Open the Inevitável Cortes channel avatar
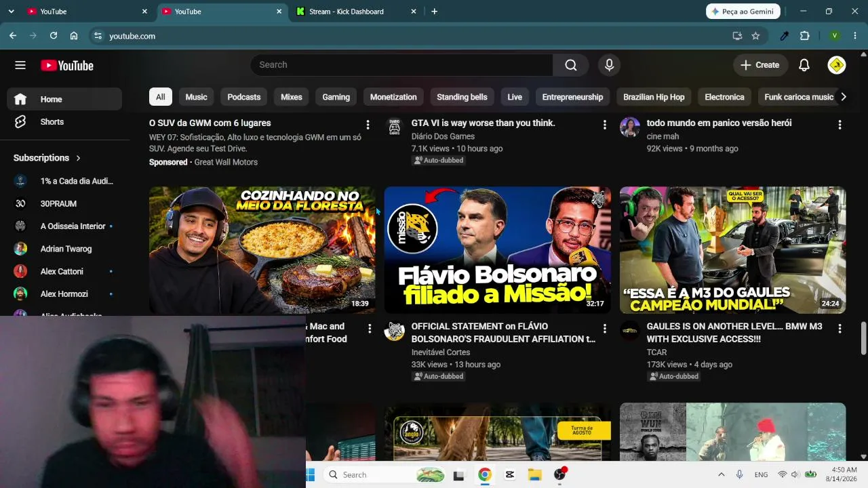This screenshot has height=488, width=868. point(395,331)
